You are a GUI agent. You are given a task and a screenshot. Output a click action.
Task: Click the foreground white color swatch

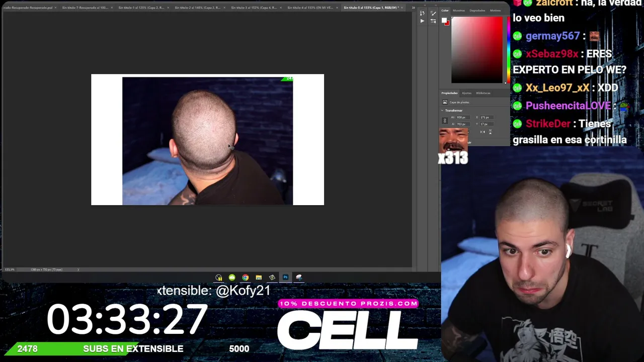coord(444,21)
